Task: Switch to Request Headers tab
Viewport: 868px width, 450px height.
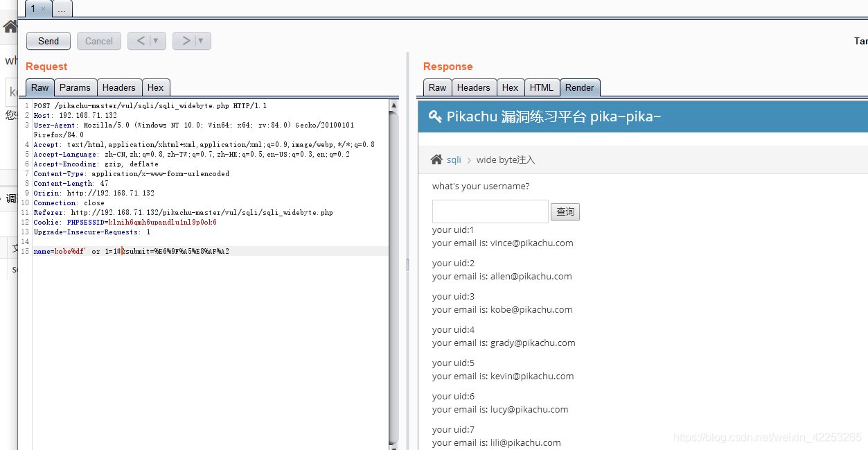Action: 119,87
